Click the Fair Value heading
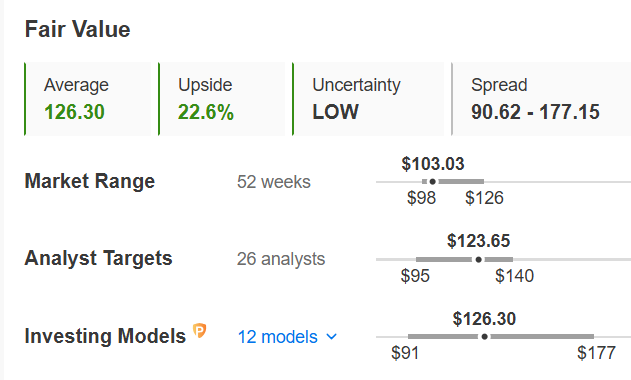This screenshot has height=380, width=631. tap(78, 29)
